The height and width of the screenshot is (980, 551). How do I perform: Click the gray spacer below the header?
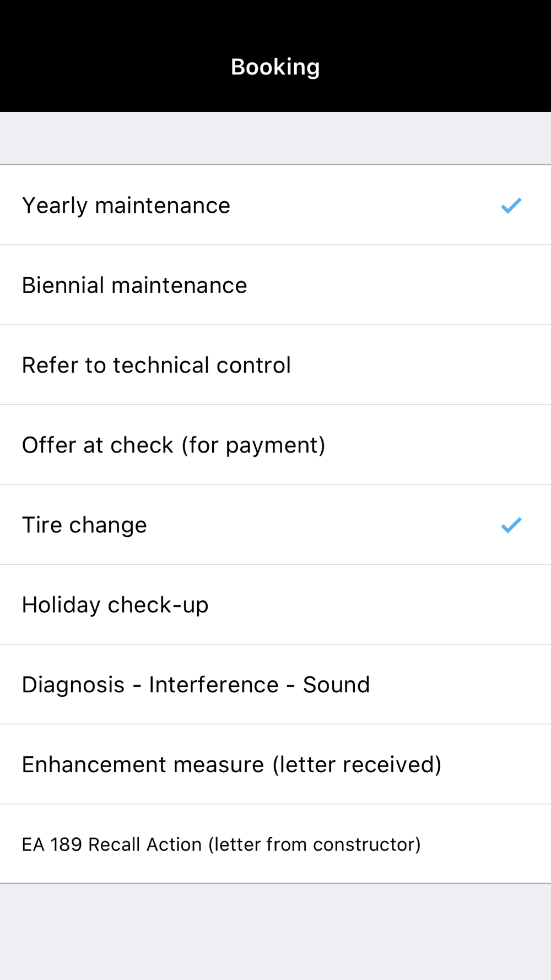coord(275,138)
